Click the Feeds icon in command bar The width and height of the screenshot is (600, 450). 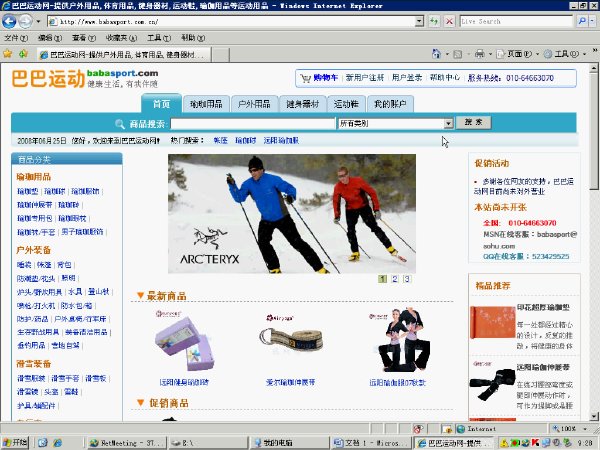point(457,54)
